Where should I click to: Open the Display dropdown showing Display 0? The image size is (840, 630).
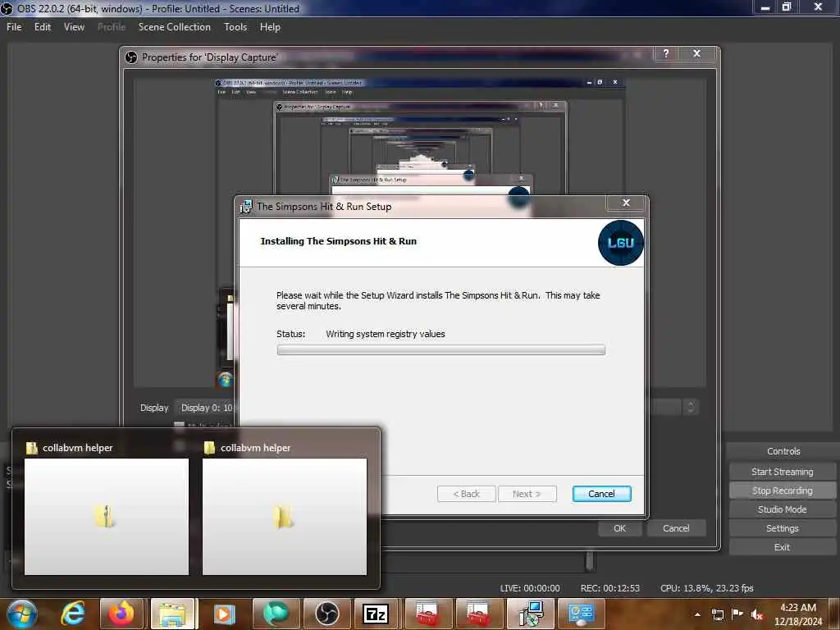coord(206,408)
